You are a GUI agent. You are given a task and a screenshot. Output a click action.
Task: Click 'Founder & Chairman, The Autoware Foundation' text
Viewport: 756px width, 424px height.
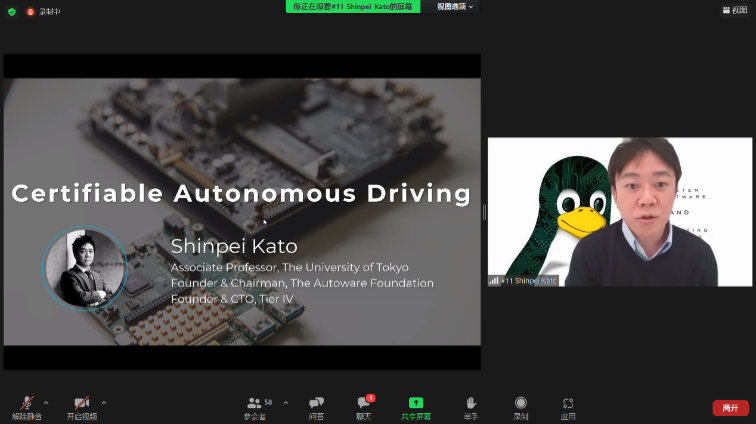302,283
